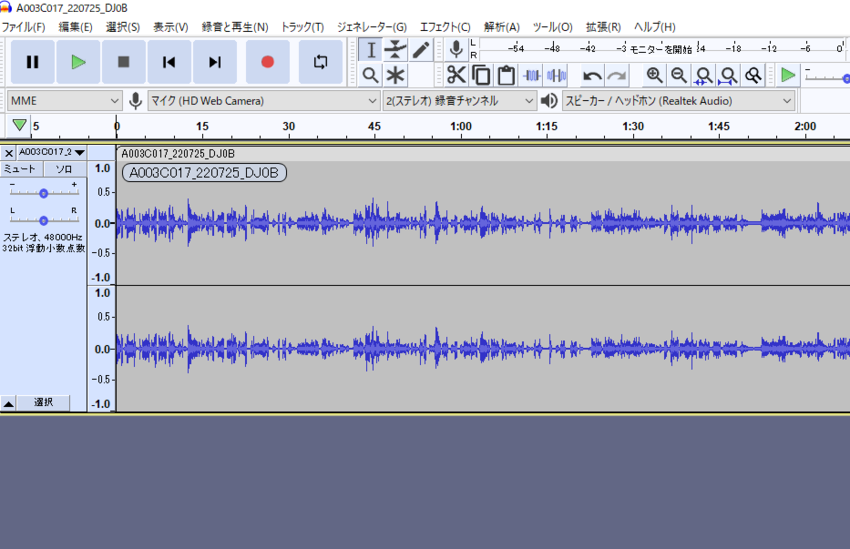This screenshot has width=850, height=549.
Task: Toggle the Loop playback button
Action: click(320, 62)
